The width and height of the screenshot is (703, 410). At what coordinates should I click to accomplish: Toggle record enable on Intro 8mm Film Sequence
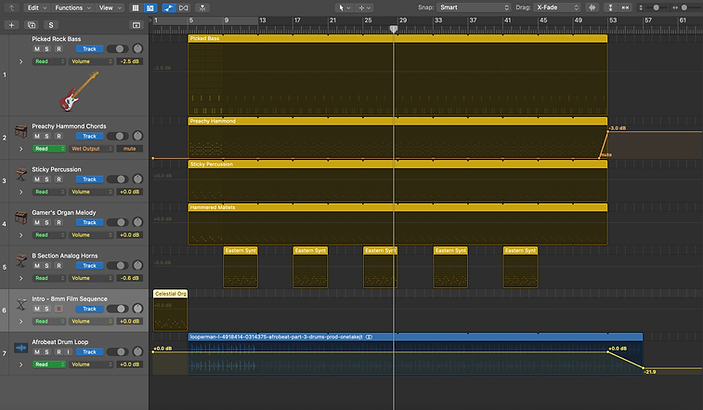coord(58,309)
